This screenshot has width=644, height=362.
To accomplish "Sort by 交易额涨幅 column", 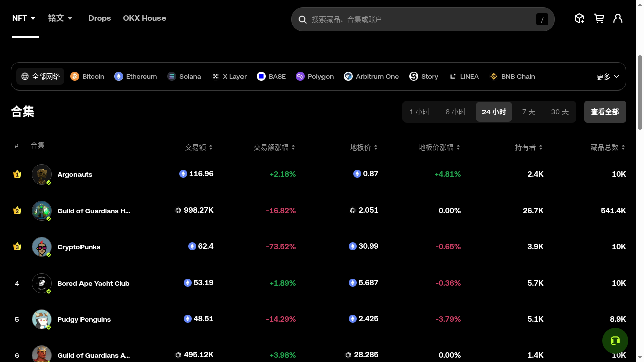I will [x=274, y=147].
